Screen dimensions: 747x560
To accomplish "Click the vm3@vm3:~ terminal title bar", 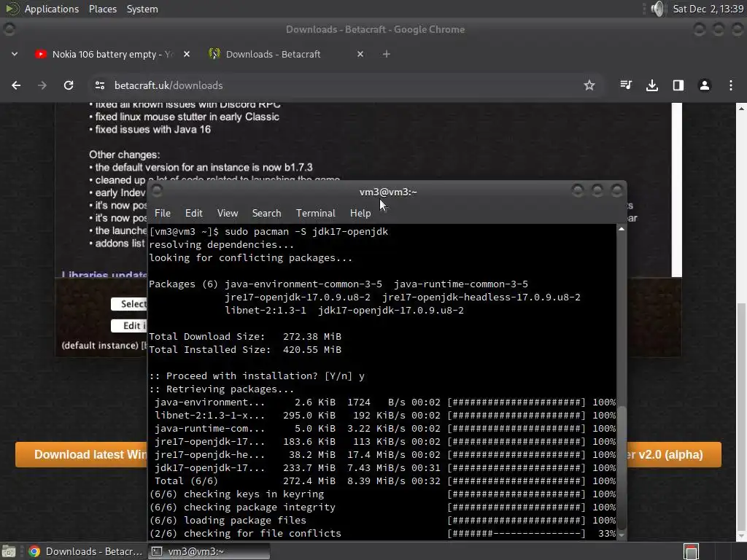I will pos(388,192).
